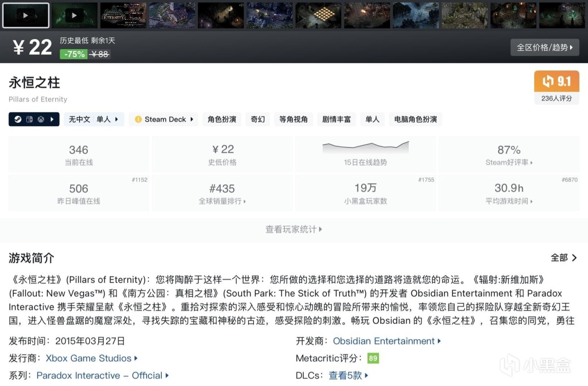Open publisher Xbox Game Studios link

click(x=92, y=358)
